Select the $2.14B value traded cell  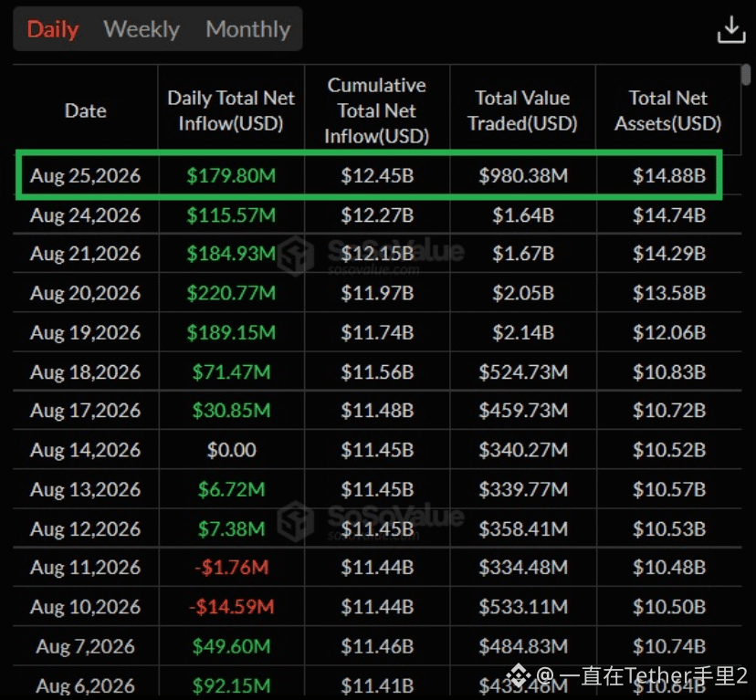(523, 332)
